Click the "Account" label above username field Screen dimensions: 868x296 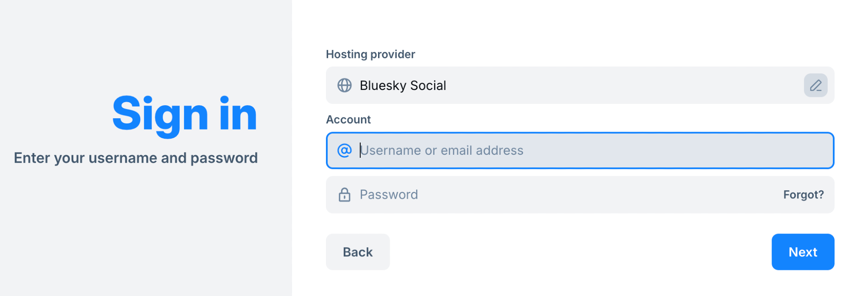[x=348, y=120]
